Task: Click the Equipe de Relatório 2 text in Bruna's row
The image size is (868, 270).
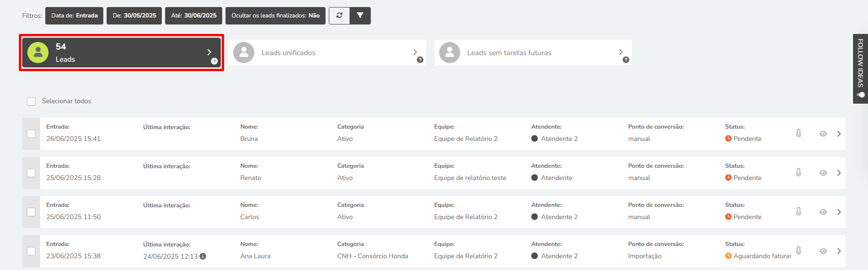Action: [x=466, y=139]
